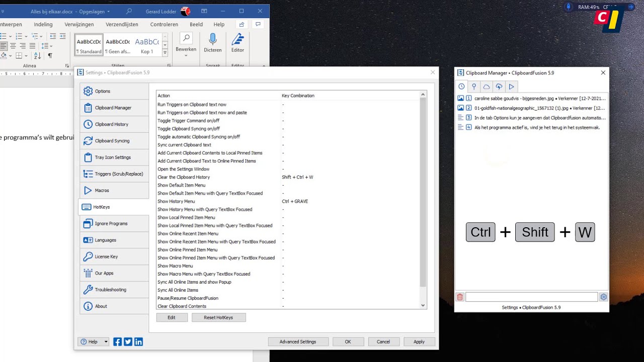Viewport: 644px width, 362px height.
Task: Center-align the paragraph in Word
Action: click(x=13, y=46)
